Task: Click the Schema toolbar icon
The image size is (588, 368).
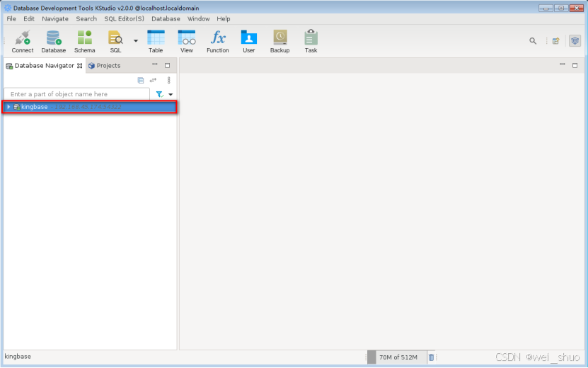Action: click(84, 41)
